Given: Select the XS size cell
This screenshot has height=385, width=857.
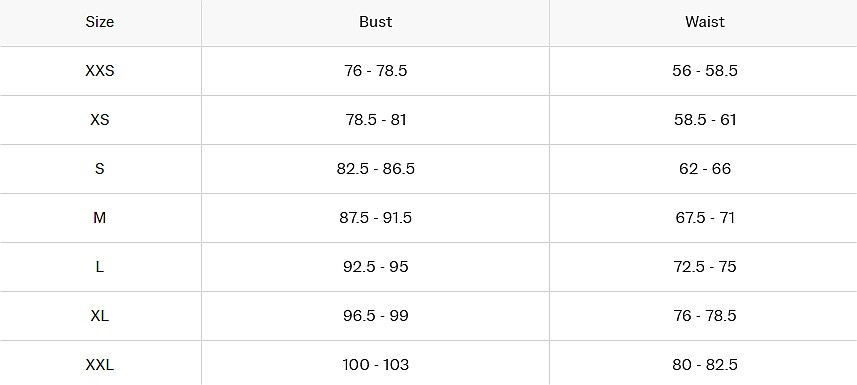Looking at the screenshot, I should [x=100, y=120].
